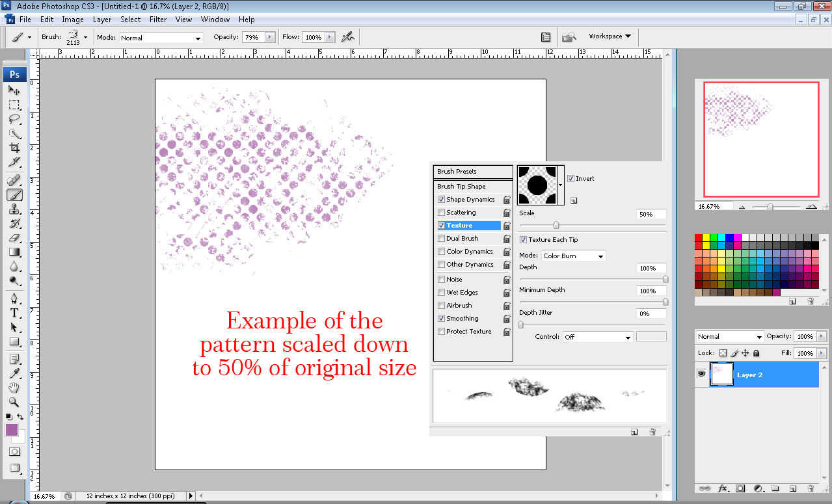The image size is (832, 504).
Task: Expand the Workspace dropdown
Action: [x=610, y=36]
